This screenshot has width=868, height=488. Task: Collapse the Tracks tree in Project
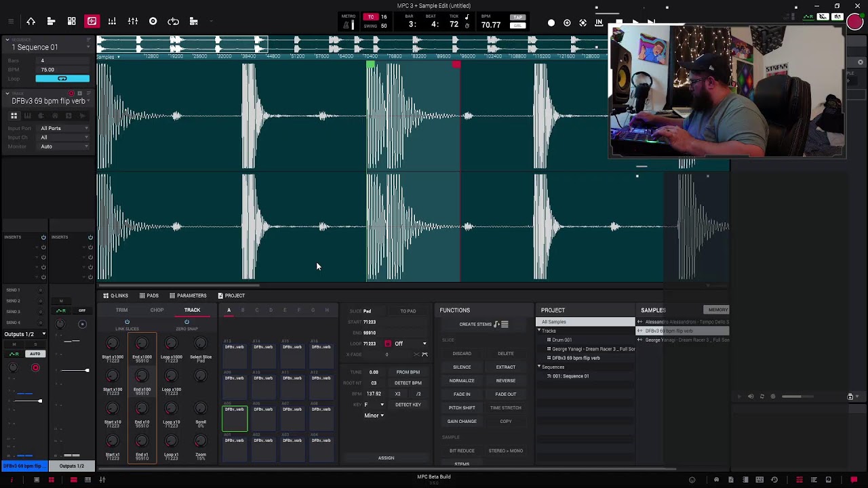[539, 331]
